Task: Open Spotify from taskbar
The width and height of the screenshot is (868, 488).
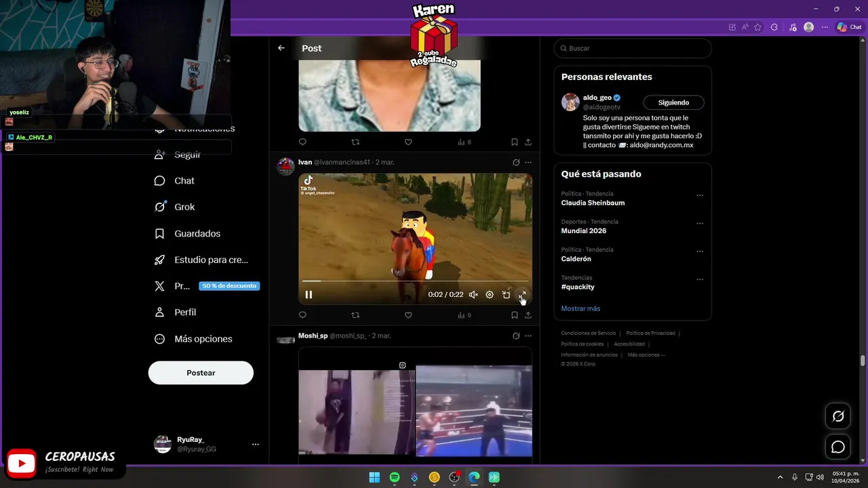Action: coord(395,477)
